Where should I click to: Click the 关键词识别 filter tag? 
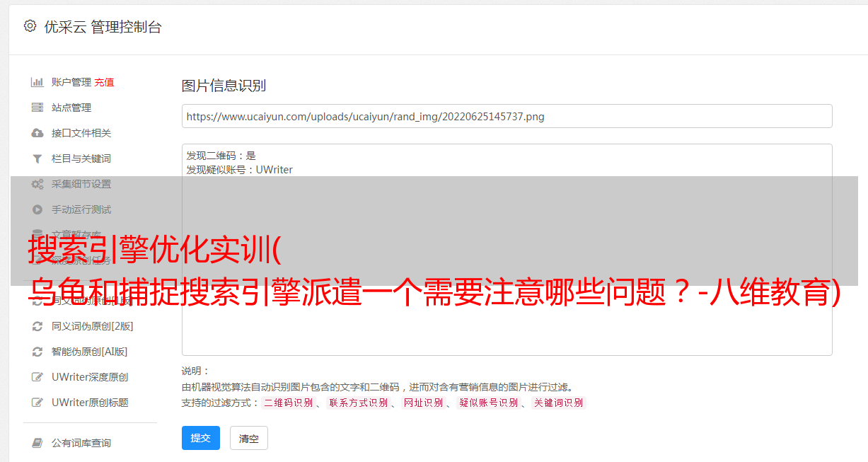tap(559, 403)
